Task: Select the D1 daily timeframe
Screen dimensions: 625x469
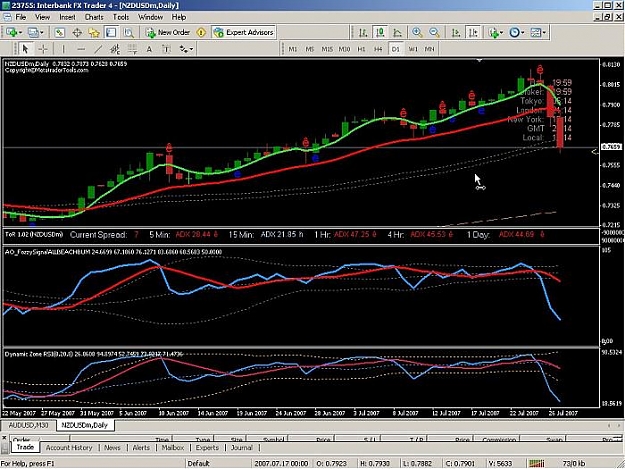Action: [395, 49]
